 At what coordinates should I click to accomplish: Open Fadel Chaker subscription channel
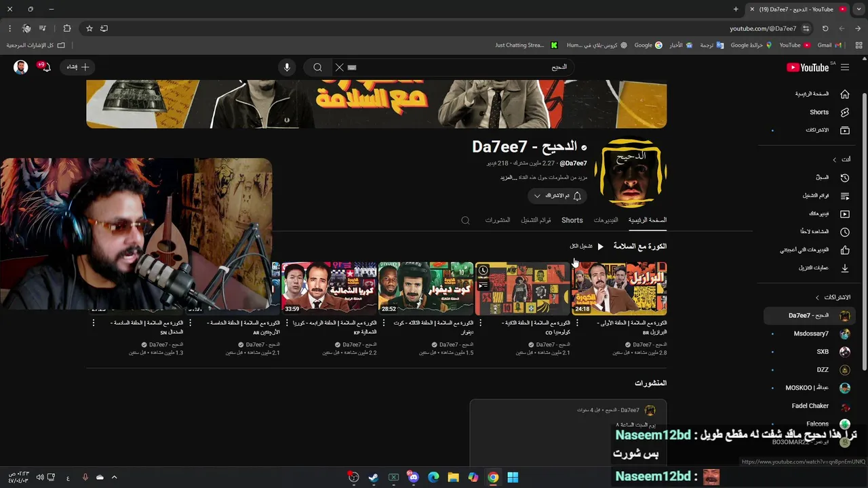(x=810, y=406)
